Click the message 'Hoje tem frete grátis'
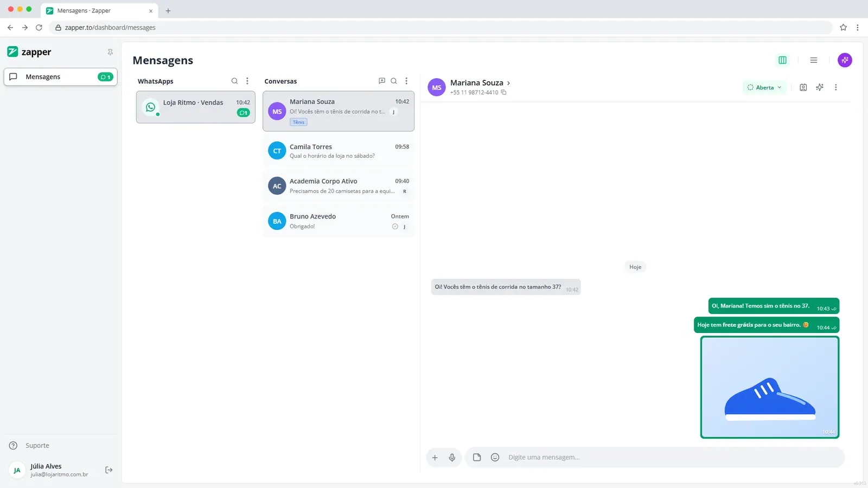The height and width of the screenshot is (488, 868). coord(767,325)
